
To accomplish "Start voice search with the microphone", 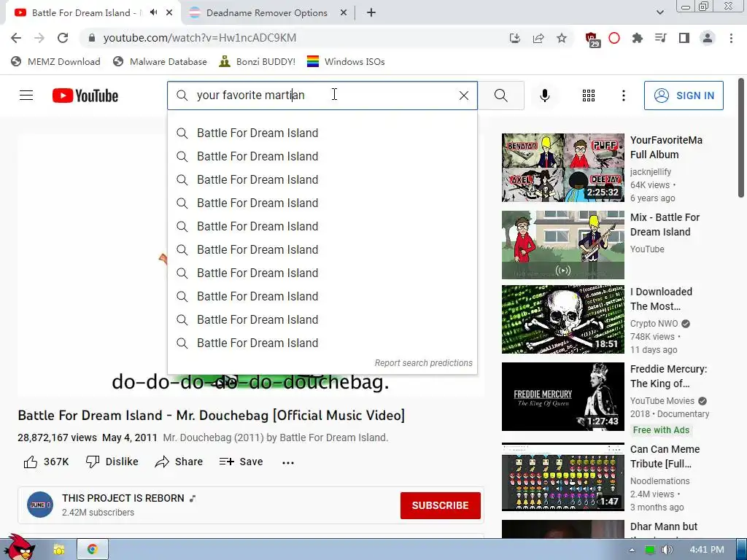I will click(x=544, y=96).
